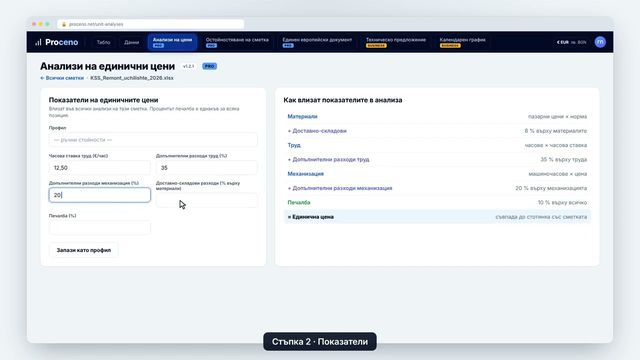Switch currency to EUR

563,42
